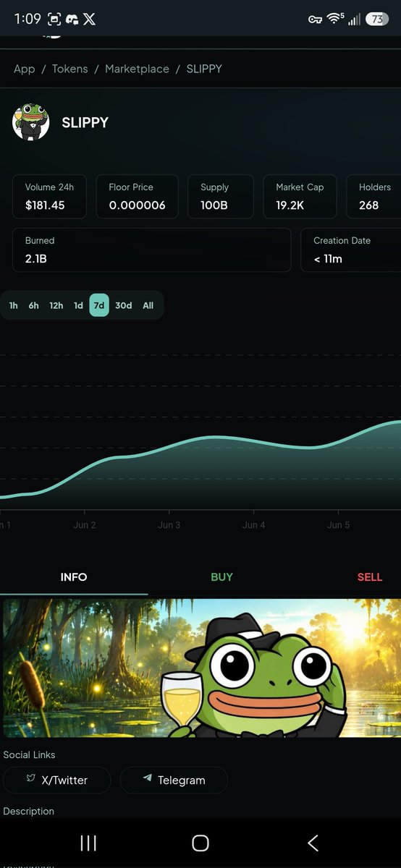Click the Volume 24h stat card

point(50,196)
